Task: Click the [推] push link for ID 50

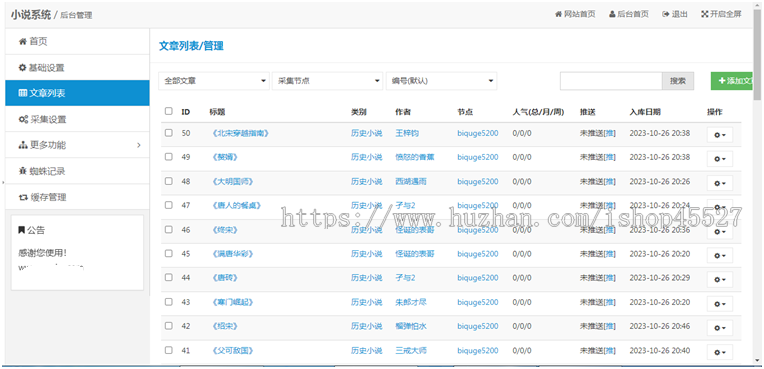Action: (x=609, y=133)
